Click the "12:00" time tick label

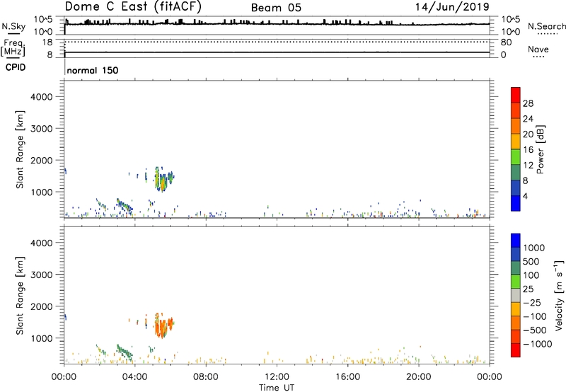277,377
